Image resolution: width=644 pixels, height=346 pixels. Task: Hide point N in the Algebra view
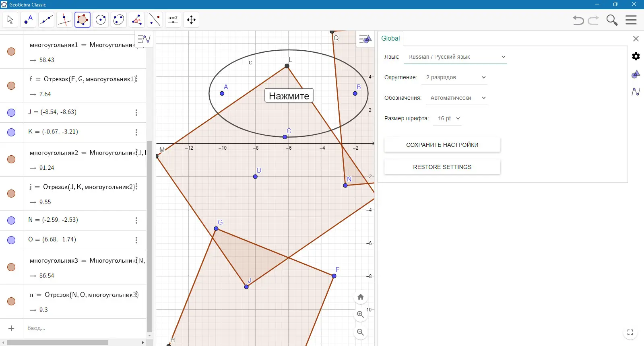pos(11,220)
